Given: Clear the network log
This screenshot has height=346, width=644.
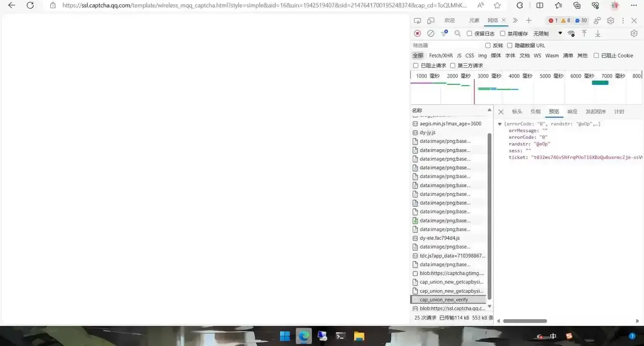Looking at the screenshot, I should point(430,33).
